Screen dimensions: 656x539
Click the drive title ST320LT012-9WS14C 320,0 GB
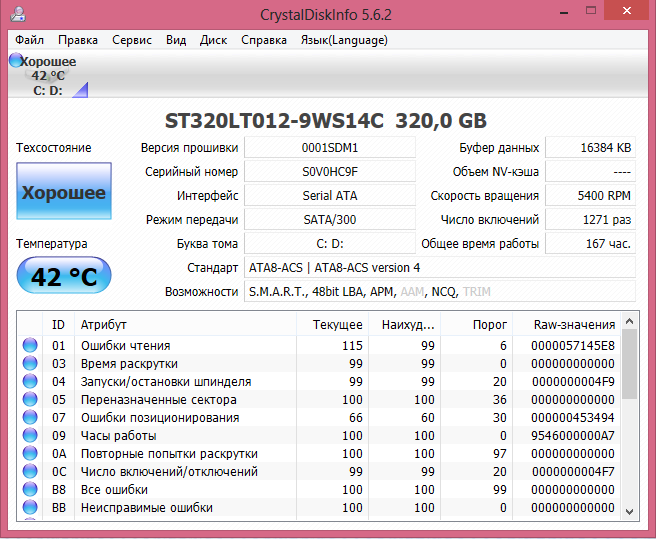click(x=326, y=121)
